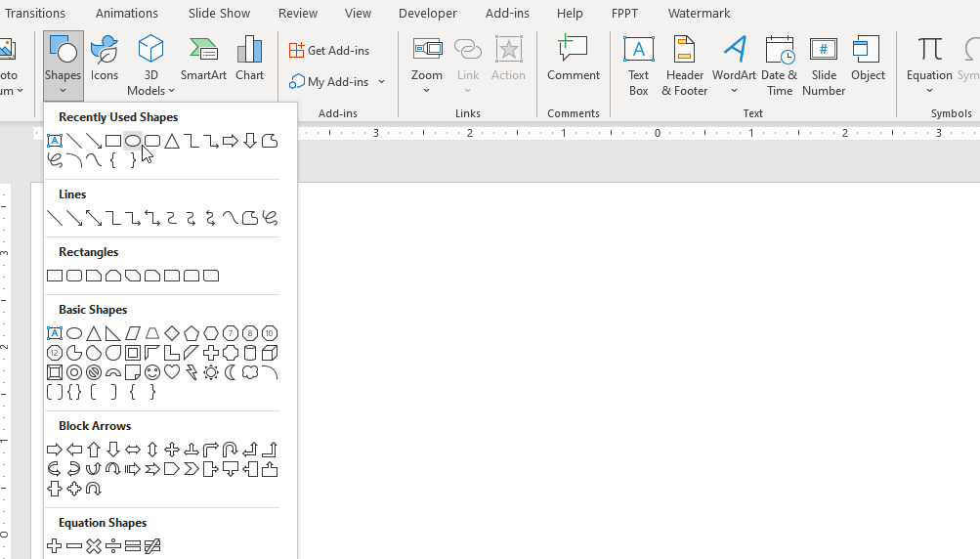Pick the Scribble line in Lines section

coord(270,218)
